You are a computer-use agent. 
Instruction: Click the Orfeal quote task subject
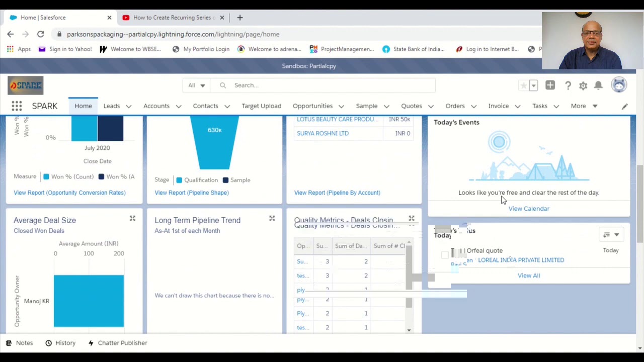coord(485,250)
